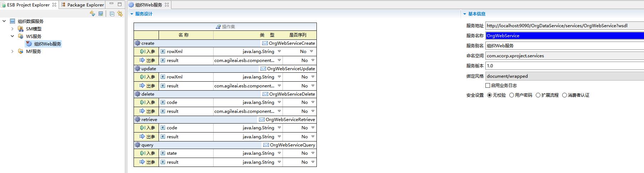Click the gear icon beside delete operation
644x173 pixels.
(x=138, y=94)
